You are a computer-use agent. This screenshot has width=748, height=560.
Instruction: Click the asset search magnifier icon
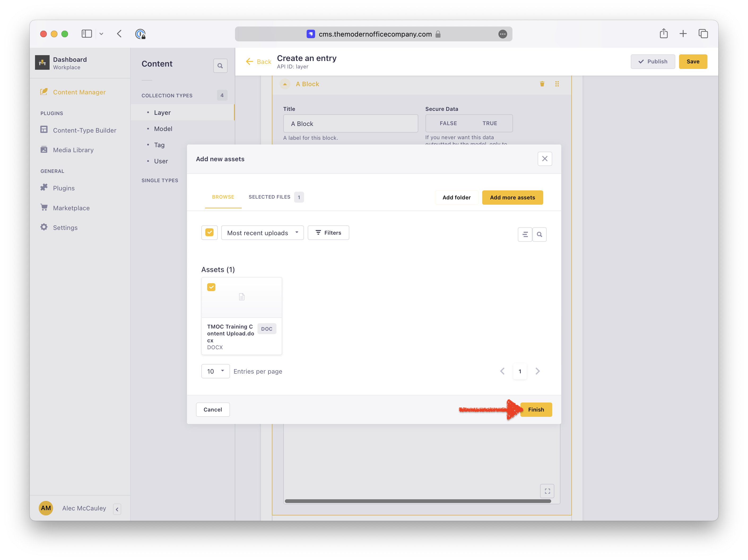[x=539, y=234]
